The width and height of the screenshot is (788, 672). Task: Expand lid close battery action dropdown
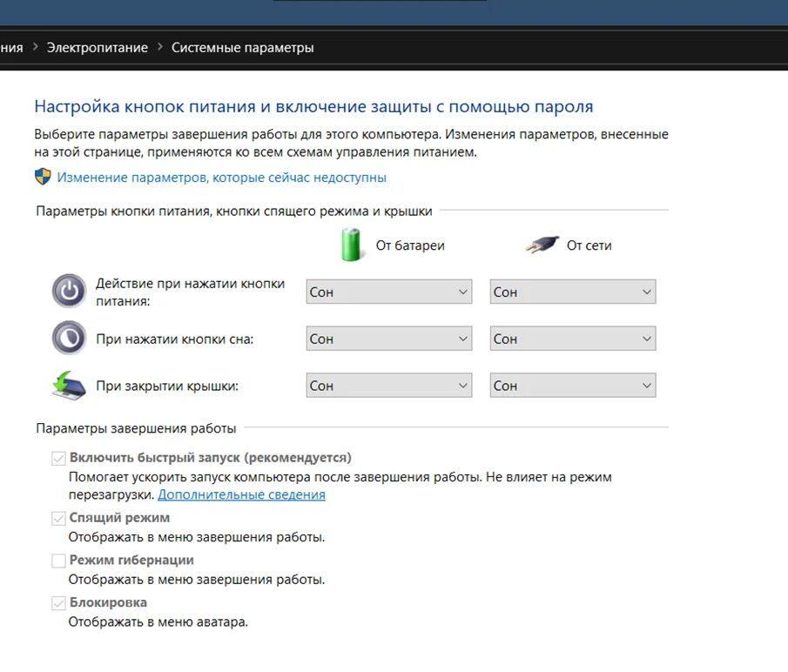(388, 386)
